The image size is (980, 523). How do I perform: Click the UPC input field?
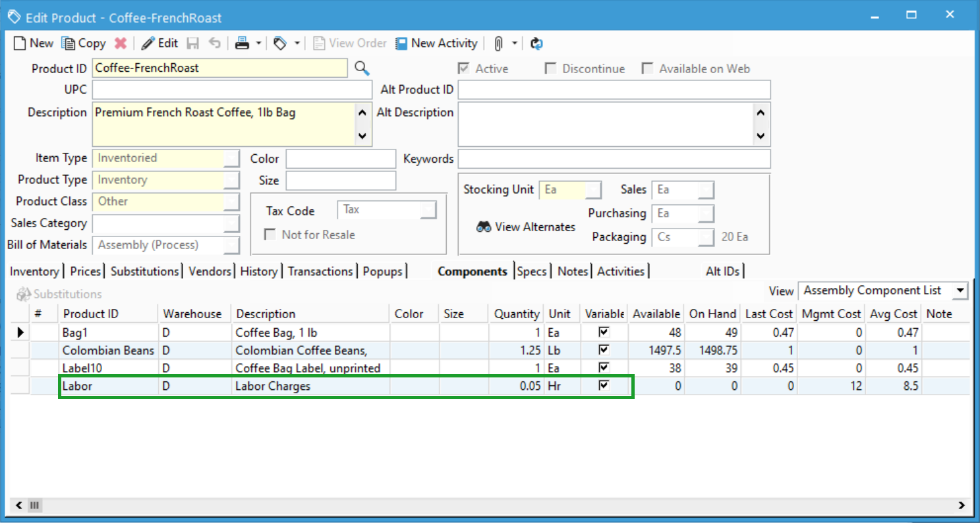click(232, 90)
